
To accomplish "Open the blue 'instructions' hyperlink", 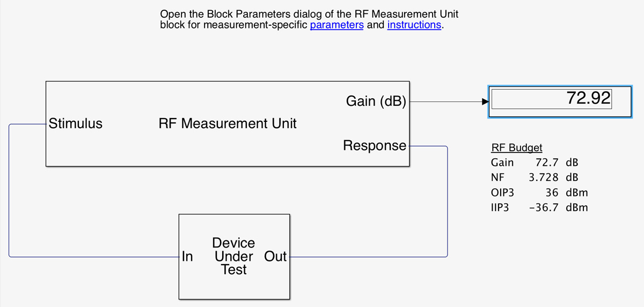I will 414,25.
